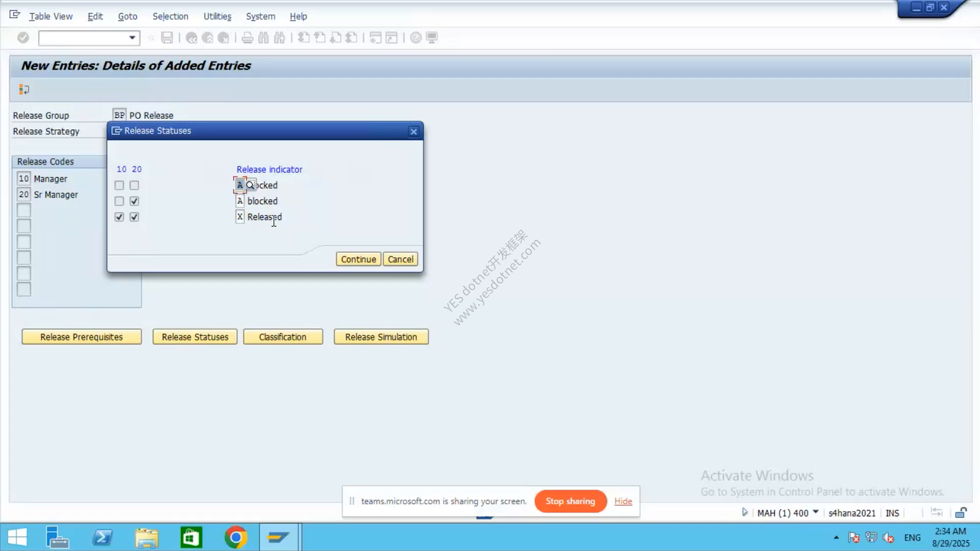Click the icon under the New Entries title
Screen dimensions: 980x551
coord(24,90)
